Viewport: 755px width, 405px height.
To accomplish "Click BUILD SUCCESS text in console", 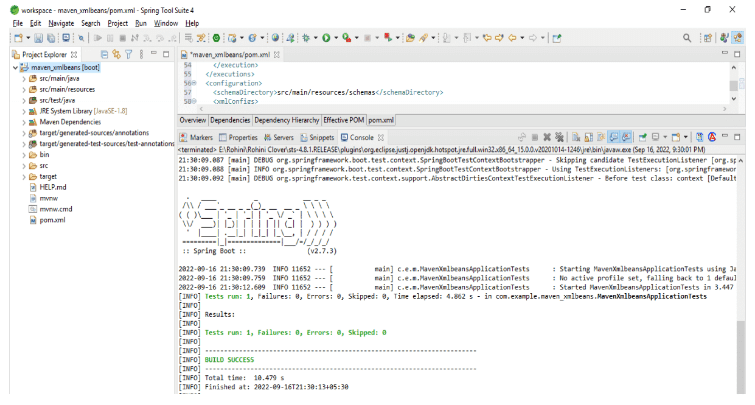I will click(x=229, y=360).
